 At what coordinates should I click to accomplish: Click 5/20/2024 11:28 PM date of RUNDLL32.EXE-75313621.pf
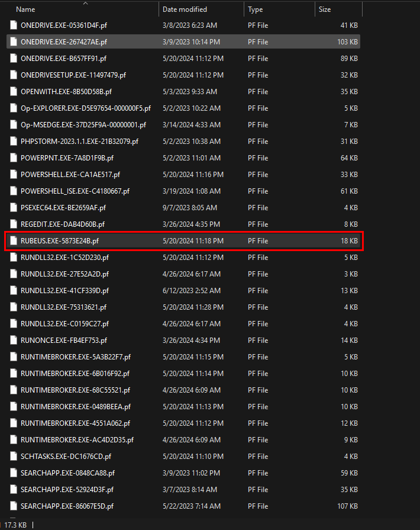(193, 307)
